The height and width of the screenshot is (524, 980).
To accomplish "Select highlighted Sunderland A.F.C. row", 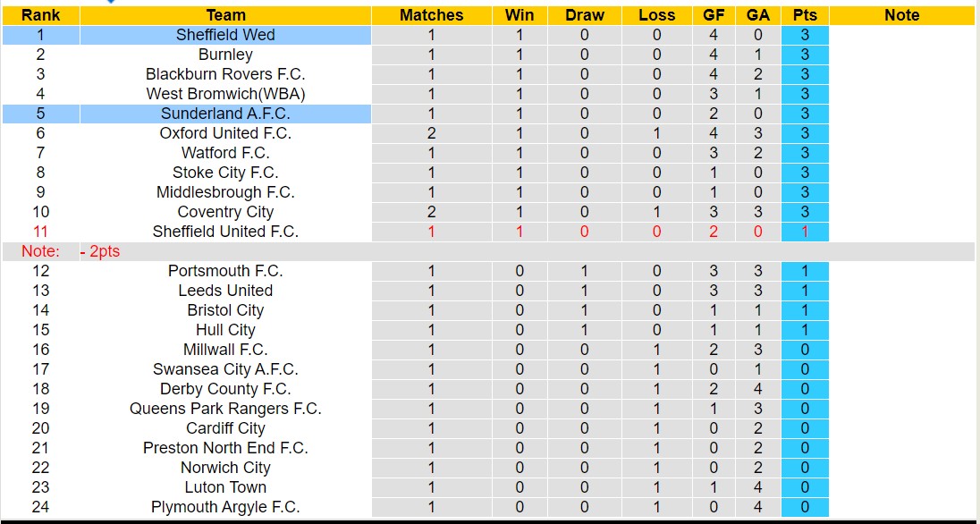I will tap(225, 114).
